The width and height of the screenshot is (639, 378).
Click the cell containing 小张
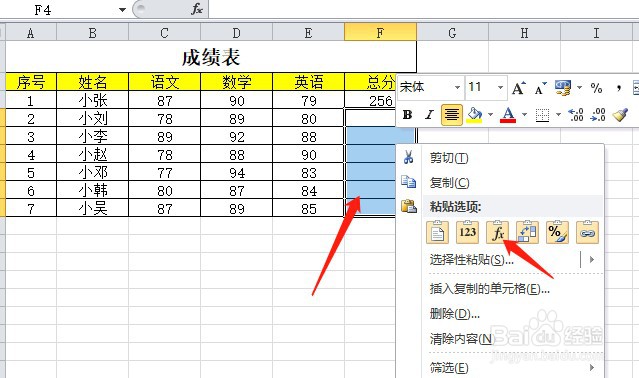(93, 100)
